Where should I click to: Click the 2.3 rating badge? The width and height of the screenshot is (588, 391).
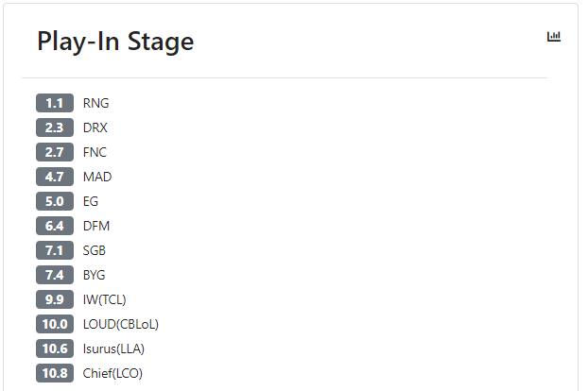tap(54, 127)
